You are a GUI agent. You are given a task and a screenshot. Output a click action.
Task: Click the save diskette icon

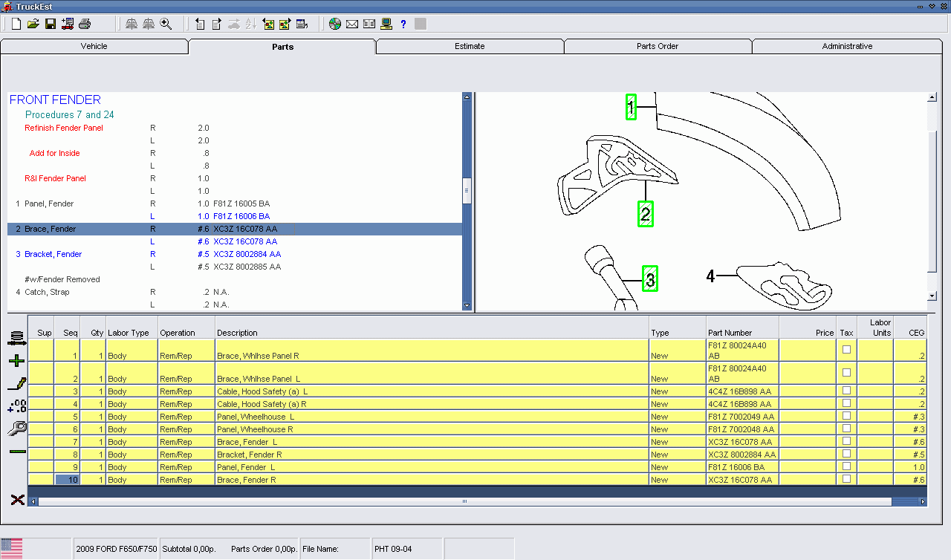[x=49, y=23]
